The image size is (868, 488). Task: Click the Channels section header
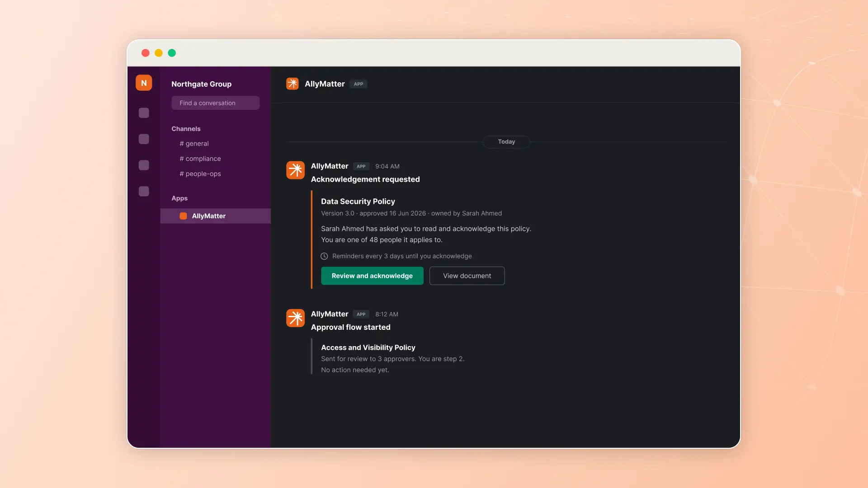[x=186, y=129]
